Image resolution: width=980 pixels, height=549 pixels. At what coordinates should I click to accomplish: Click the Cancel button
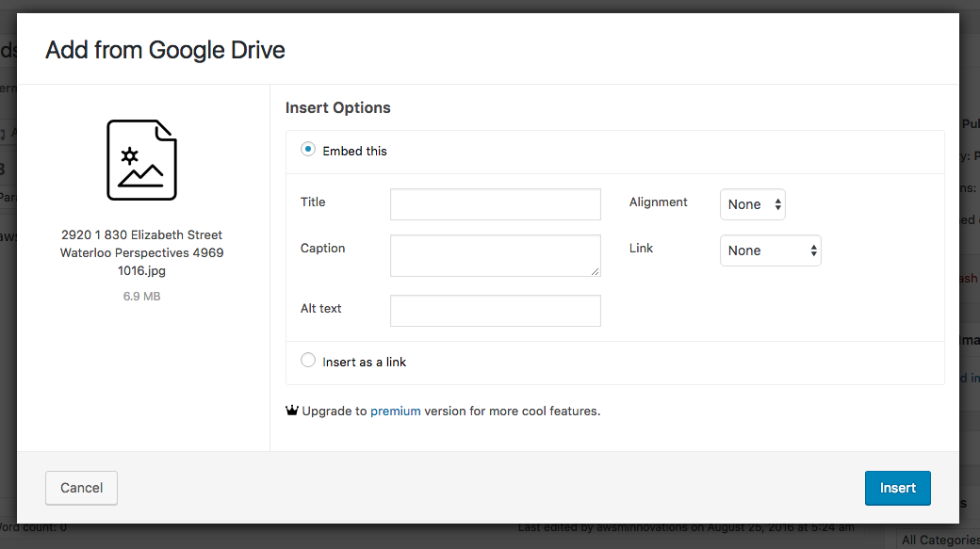coord(81,488)
